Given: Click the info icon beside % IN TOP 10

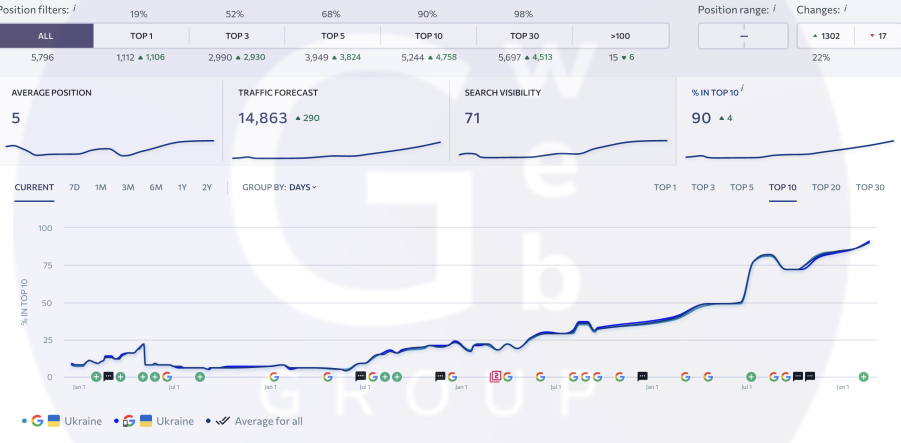Looking at the screenshot, I should pyautogui.click(x=742, y=90).
